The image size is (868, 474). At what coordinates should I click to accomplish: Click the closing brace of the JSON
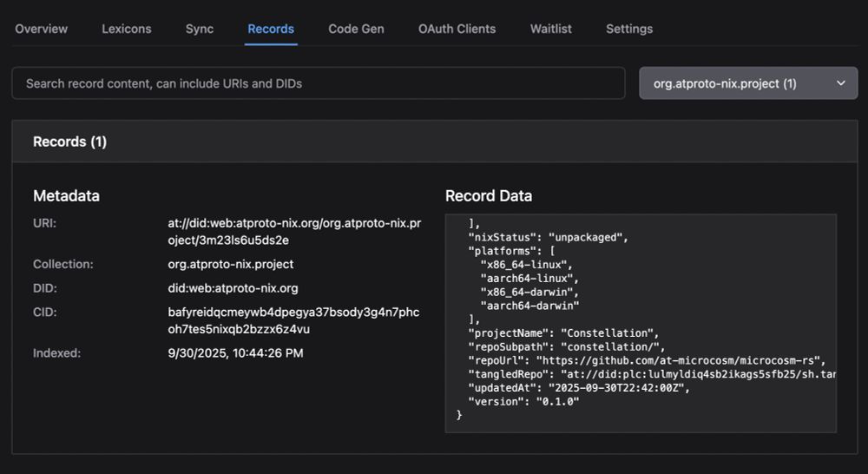coord(459,415)
